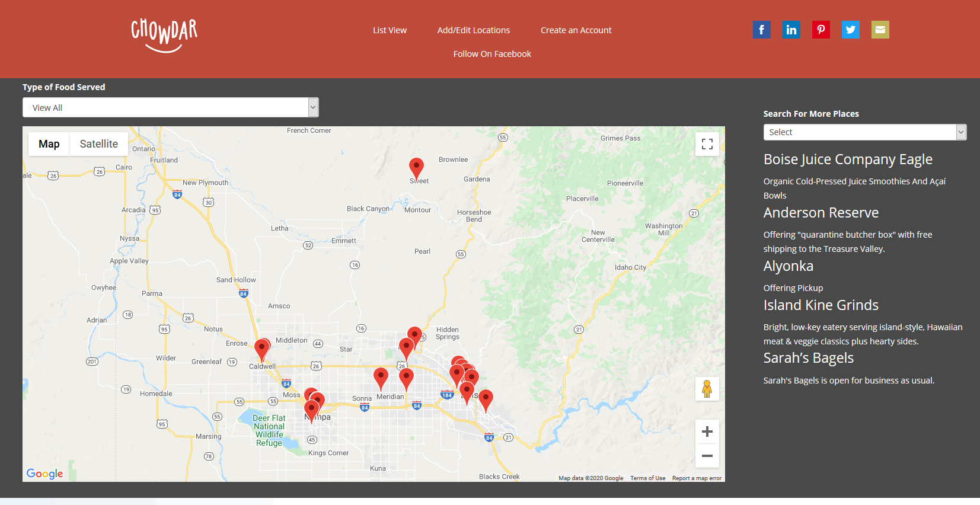This screenshot has width=980, height=505.
Task: Click the 'Hidden Springs' map label
Action: [x=448, y=333]
